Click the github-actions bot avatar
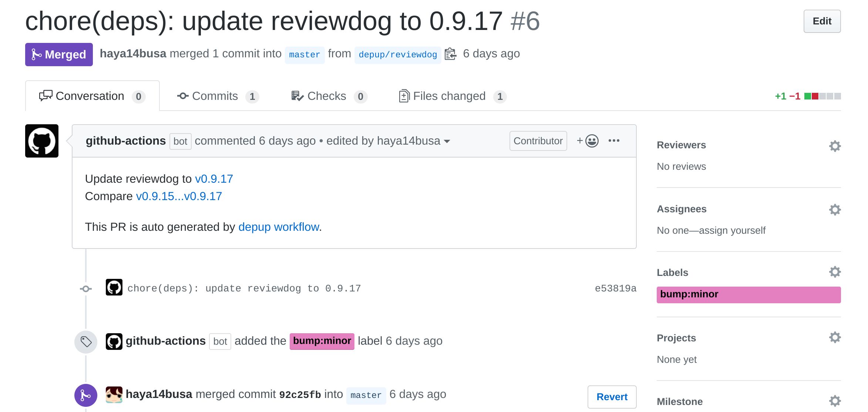Image resolution: width=868 pixels, height=412 pixels. click(x=41, y=141)
